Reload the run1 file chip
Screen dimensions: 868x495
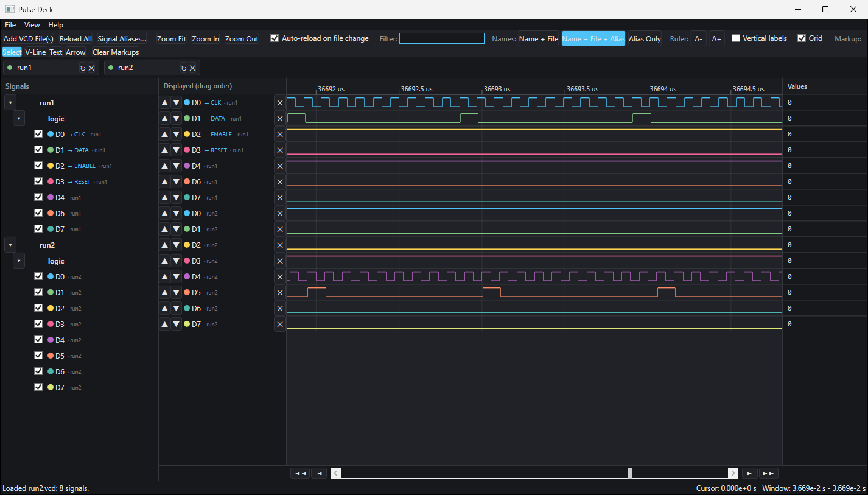pos(83,68)
